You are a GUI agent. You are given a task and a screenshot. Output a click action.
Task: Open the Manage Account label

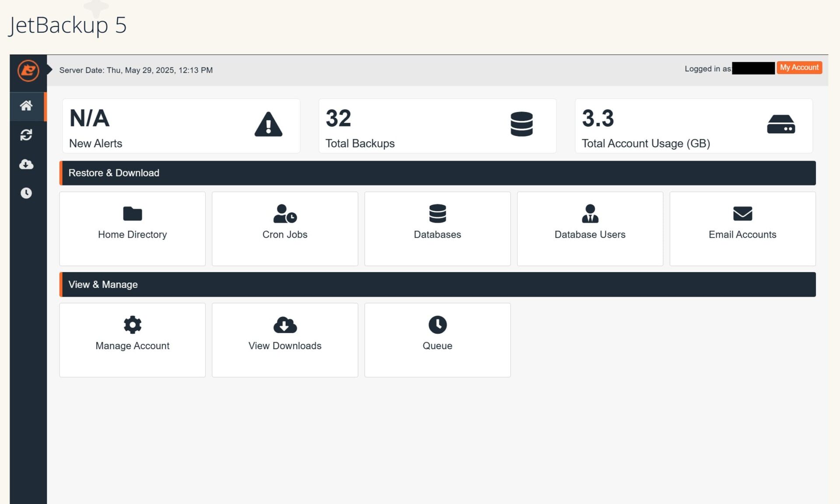(133, 346)
